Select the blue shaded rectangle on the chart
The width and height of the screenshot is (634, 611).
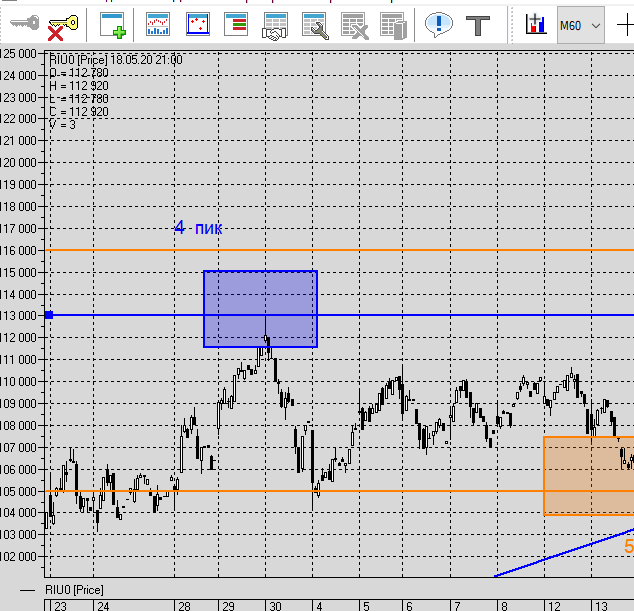click(x=260, y=309)
